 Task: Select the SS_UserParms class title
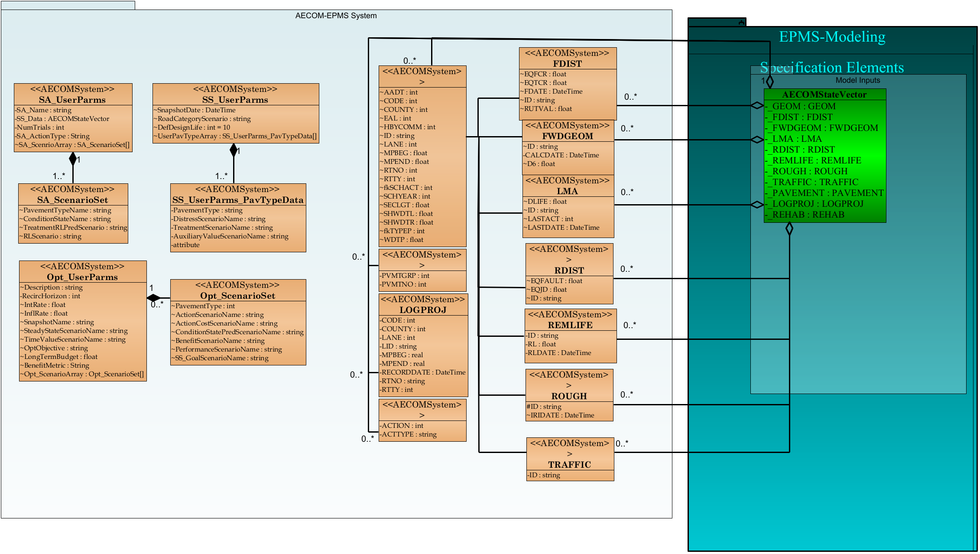pyautogui.click(x=235, y=100)
